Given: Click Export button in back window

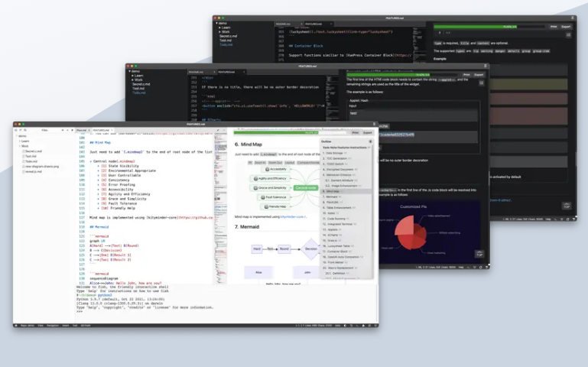Looking at the screenshot, I should (x=566, y=27).
